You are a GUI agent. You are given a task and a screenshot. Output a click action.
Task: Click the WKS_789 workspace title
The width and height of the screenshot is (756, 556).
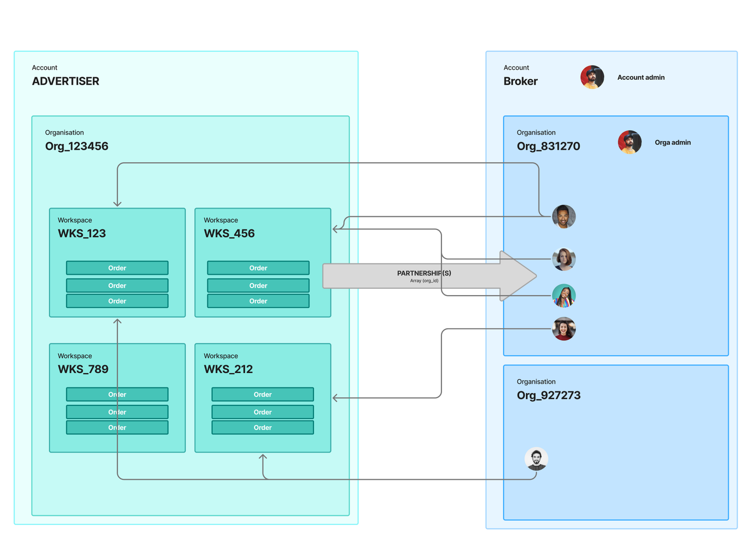point(83,369)
